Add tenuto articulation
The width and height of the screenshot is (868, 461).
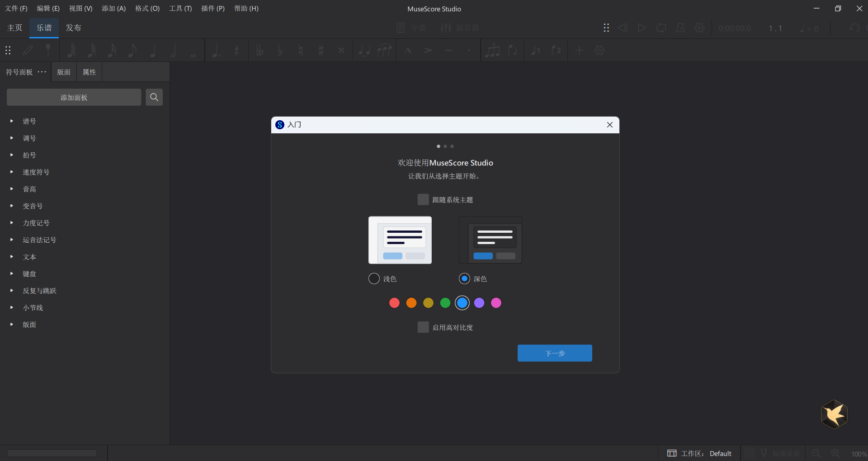pos(448,51)
